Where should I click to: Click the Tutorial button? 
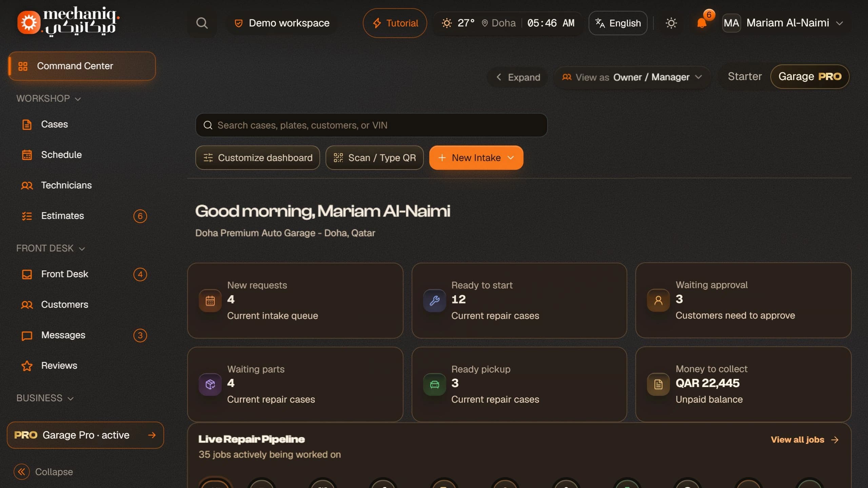pos(395,23)
